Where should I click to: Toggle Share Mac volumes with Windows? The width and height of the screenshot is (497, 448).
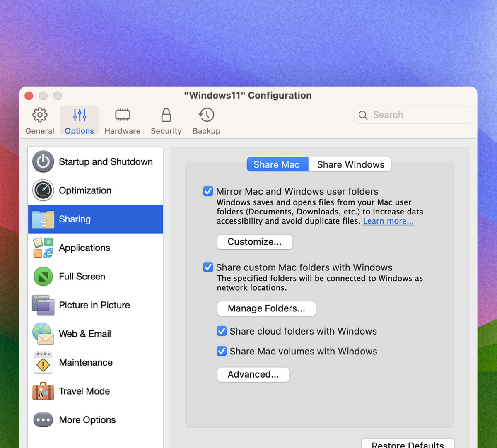[222, 351]
